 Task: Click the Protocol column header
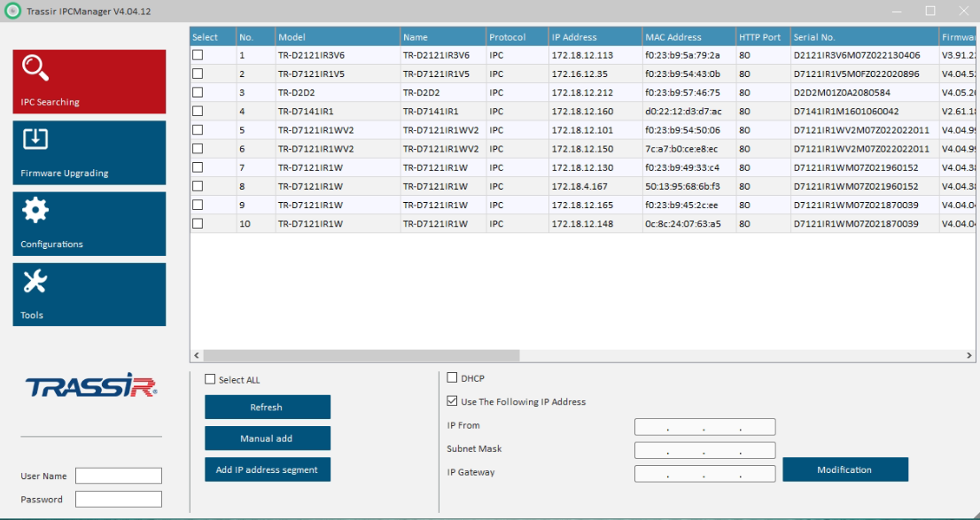coord(518,37)
